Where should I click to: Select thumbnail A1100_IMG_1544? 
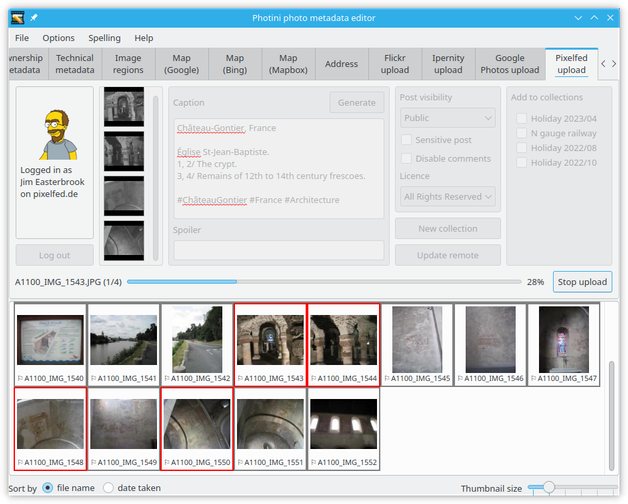(344, 345)
